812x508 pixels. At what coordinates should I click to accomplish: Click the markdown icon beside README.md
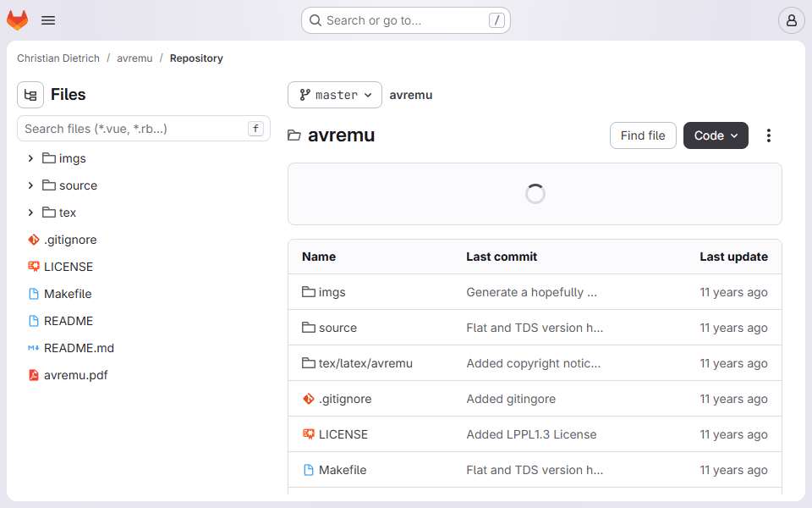tap(34, 348)
